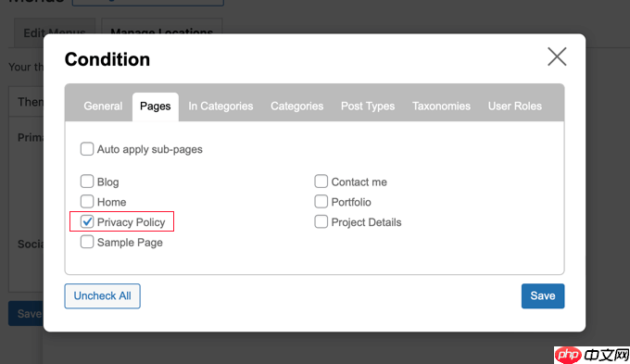Open the Taxonomies tab

(441, 107)
